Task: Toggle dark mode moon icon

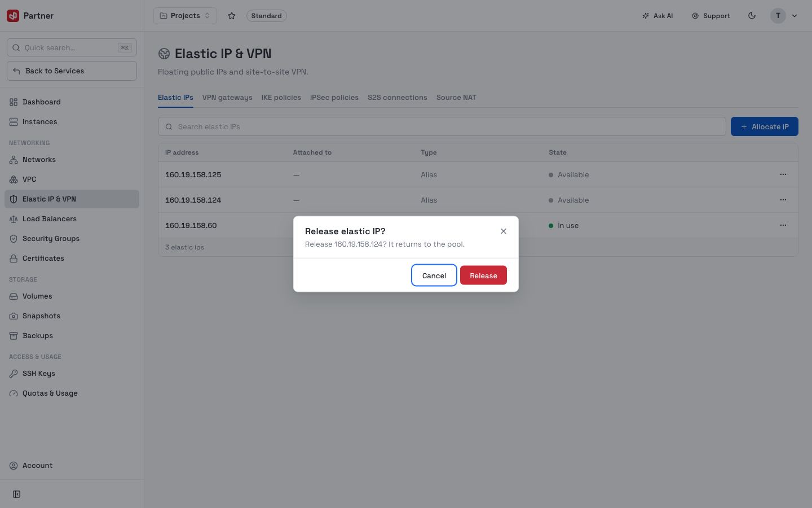Action: 752,16
